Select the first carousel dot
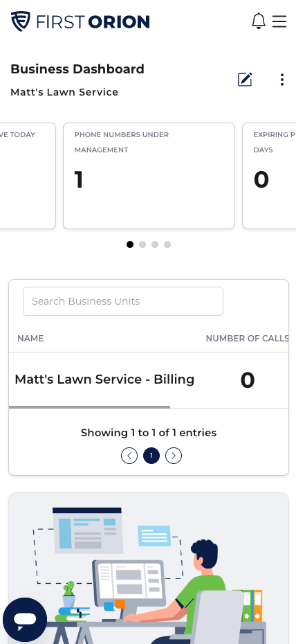 [x=130, y=244]
